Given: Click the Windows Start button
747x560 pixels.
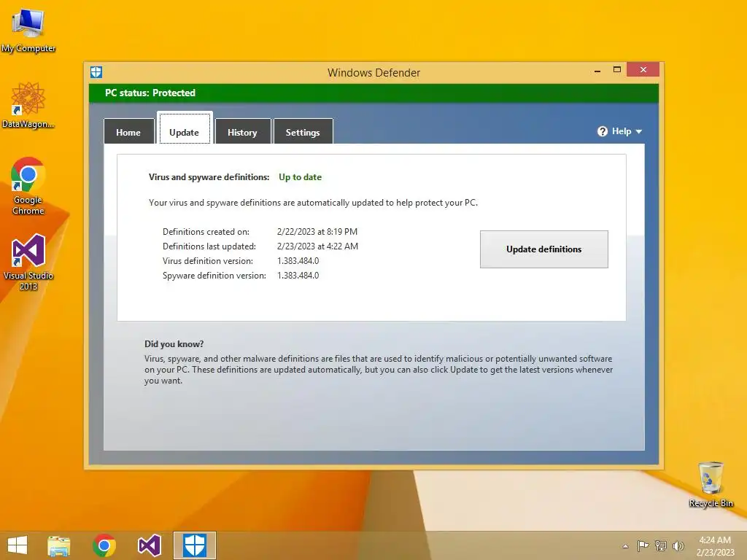Looking at the screenshot, I should (18, 545).
